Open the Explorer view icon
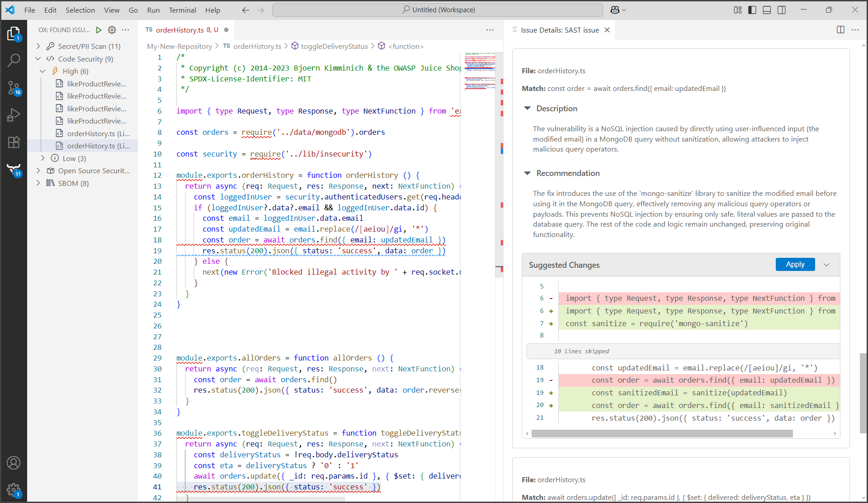 click(14, 34)
